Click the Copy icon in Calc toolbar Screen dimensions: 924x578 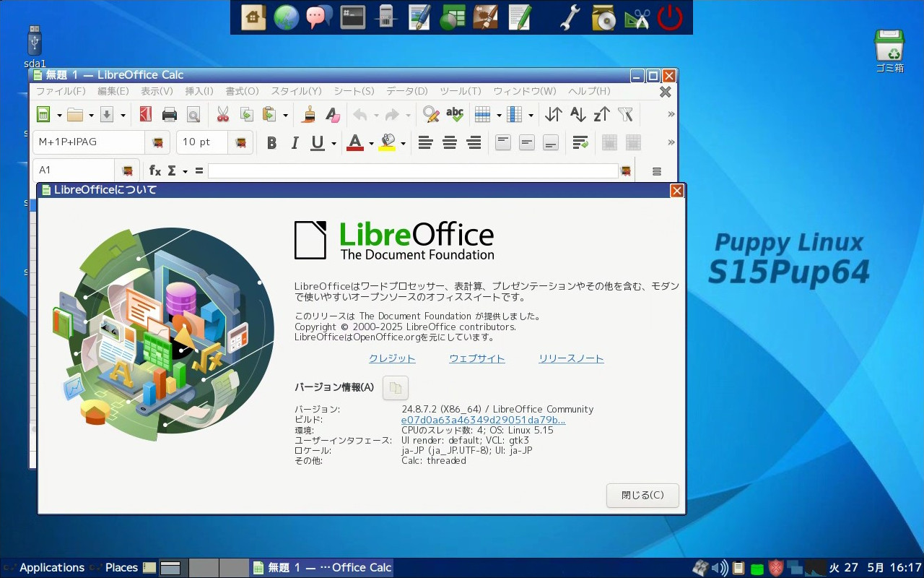point(246,114)
